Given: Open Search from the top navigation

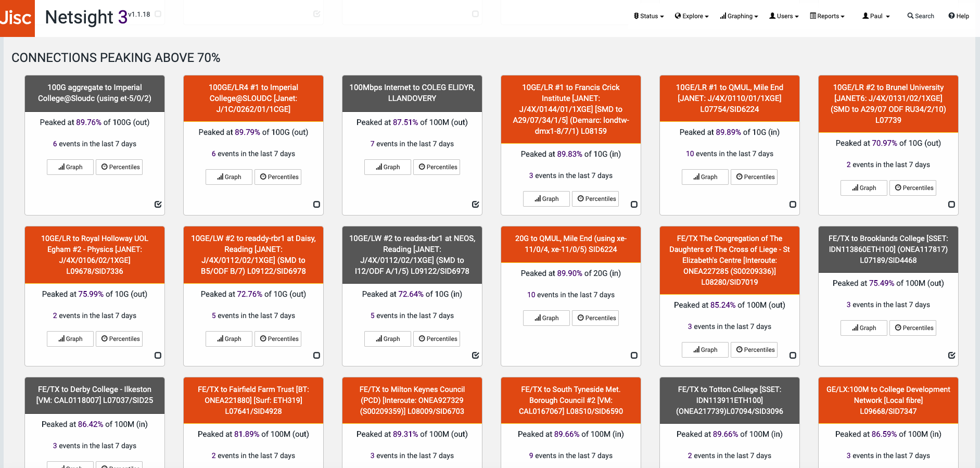Looking at the screenshot, I should [x=921, y=16].
